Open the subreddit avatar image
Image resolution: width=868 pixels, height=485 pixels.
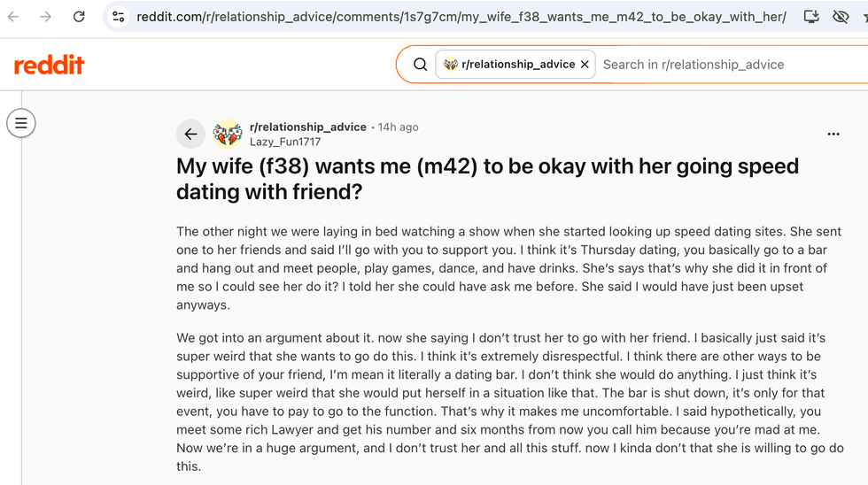point(228,134)
